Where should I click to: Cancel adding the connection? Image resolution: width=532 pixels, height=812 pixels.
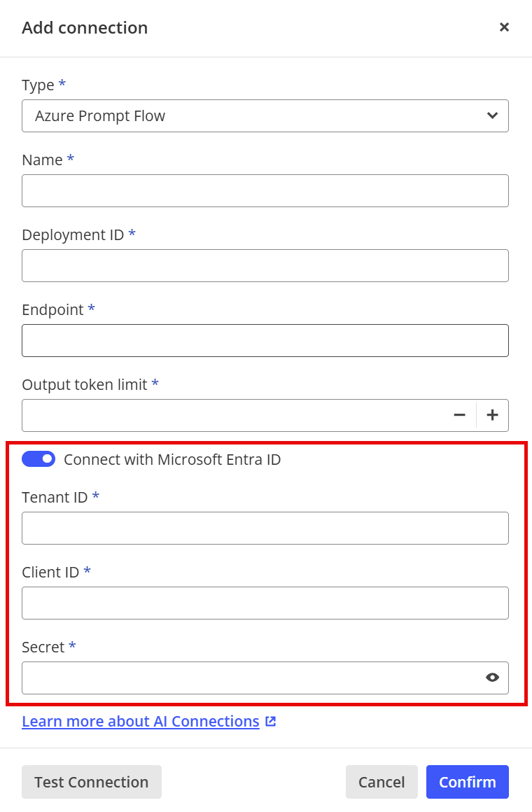point(381,782)
